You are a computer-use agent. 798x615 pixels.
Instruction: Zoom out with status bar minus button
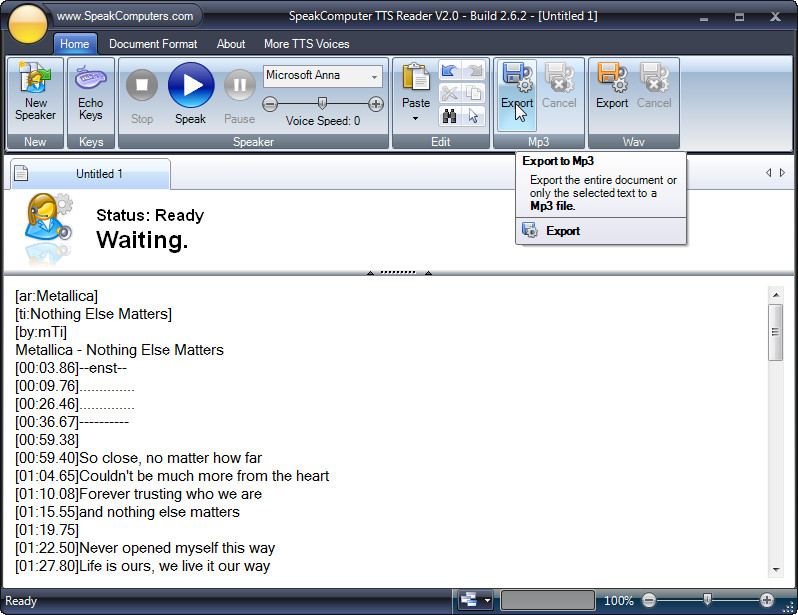(649, 600)
